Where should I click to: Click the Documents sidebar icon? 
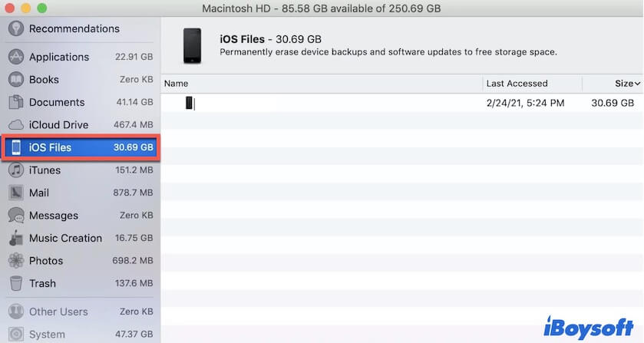click(x=16, y=102)
